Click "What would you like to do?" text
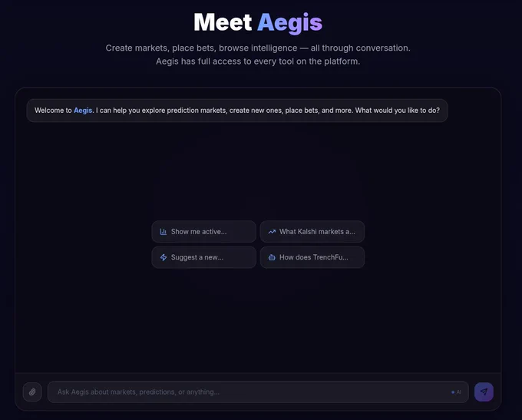The image size is (522, 420). tap(397, 111)
